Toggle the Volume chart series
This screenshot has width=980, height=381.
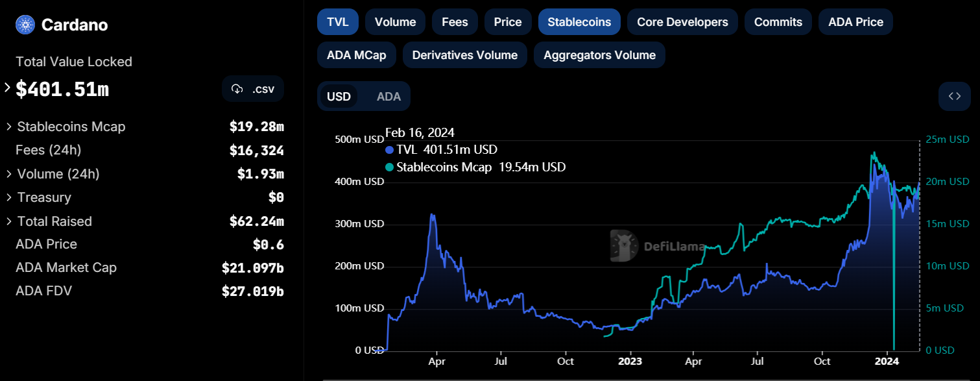[395, 22]
